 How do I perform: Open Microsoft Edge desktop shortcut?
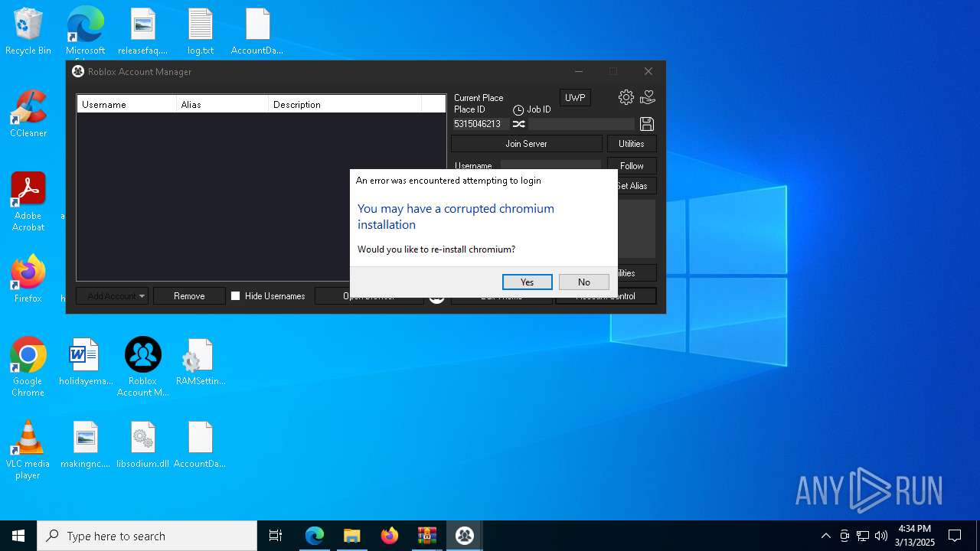(85, 32)
